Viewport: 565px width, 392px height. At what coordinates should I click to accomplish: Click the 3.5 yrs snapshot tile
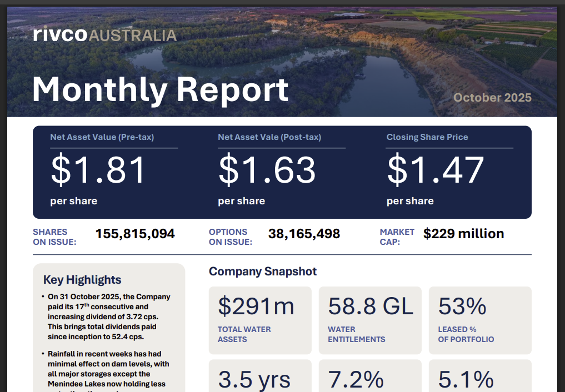click(x=260, y=378)
